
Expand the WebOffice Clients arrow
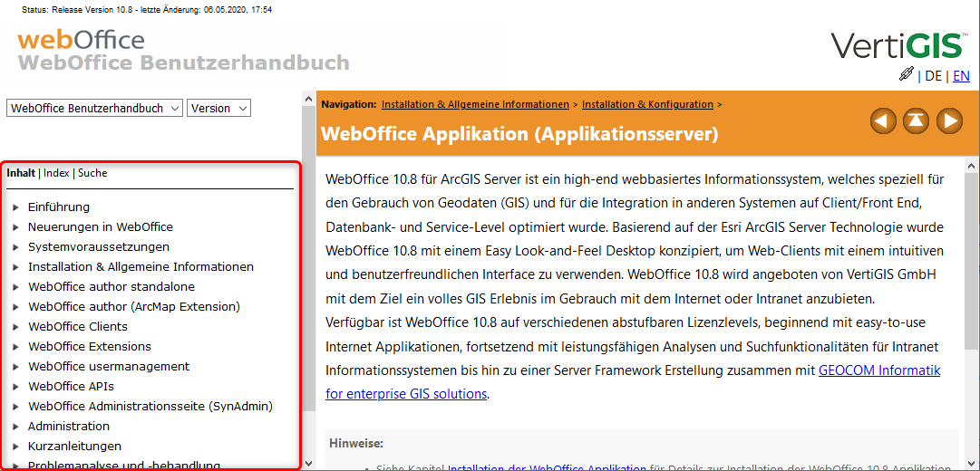15,327
